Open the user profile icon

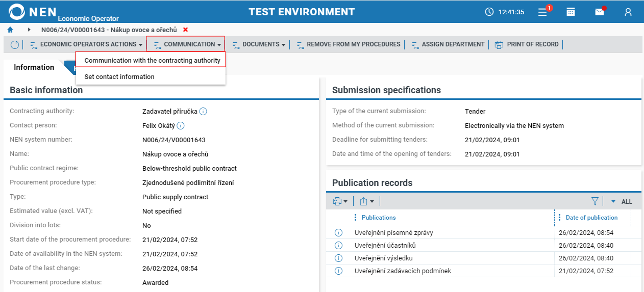(628, 12)
